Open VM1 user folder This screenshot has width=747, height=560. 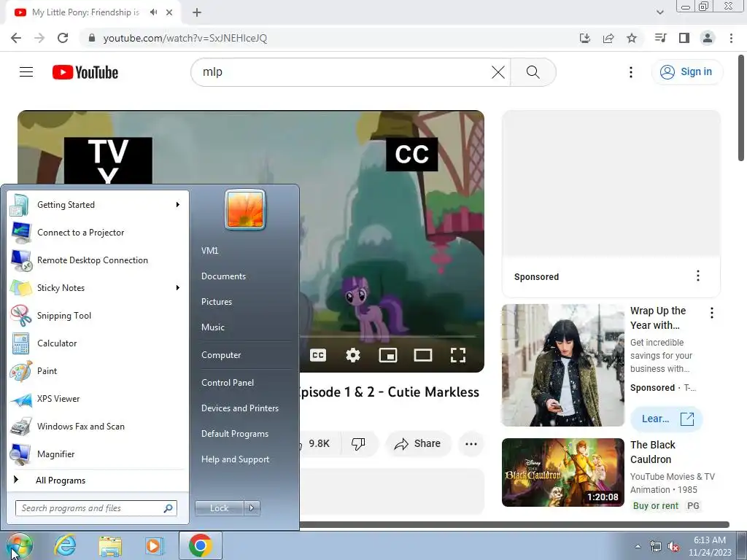[x=209, y=251]
